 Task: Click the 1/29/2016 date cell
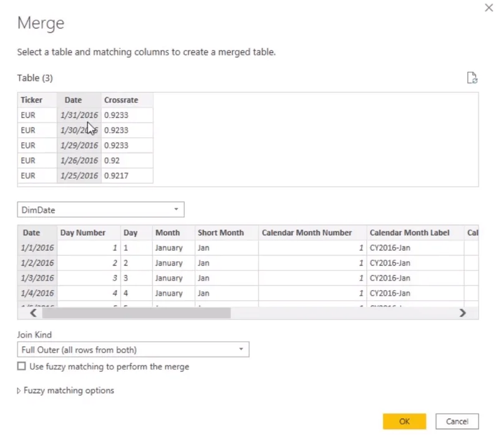click(x=79, y=145)
